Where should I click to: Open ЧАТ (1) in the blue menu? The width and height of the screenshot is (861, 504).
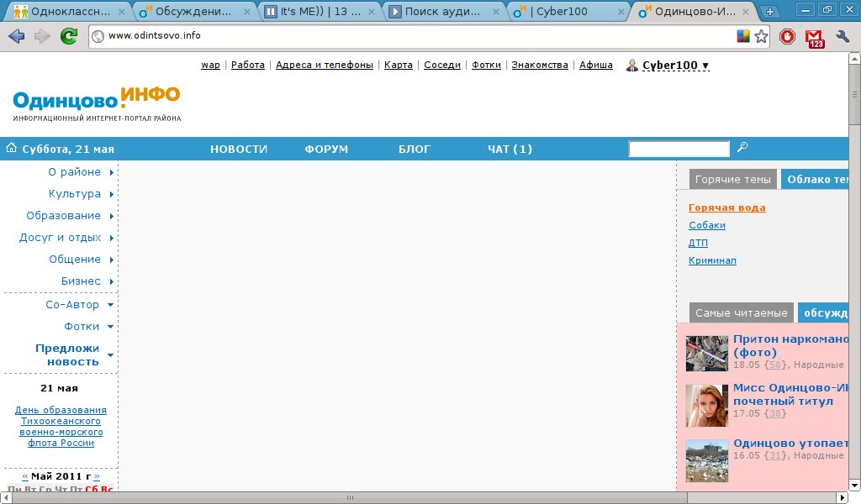pos(510,150)
